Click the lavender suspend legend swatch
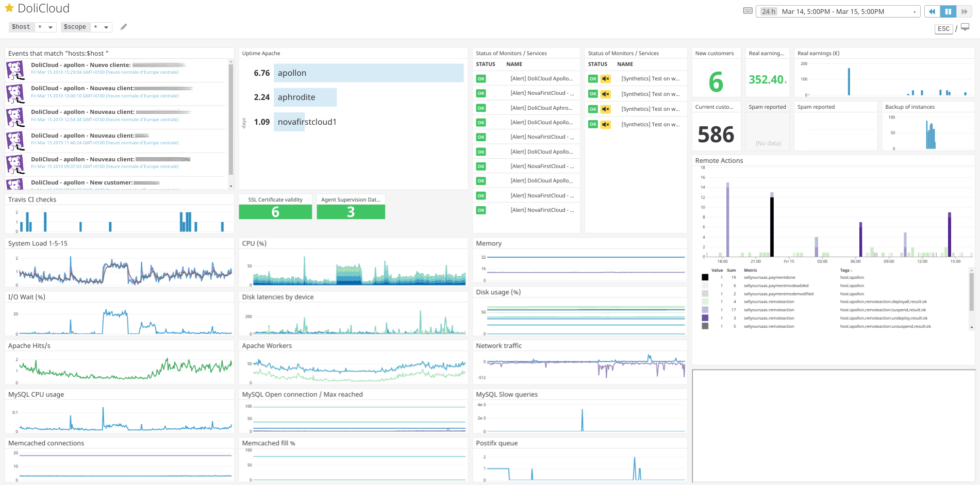The width and height of the screenshot is (980, 485). coord(705,310)
